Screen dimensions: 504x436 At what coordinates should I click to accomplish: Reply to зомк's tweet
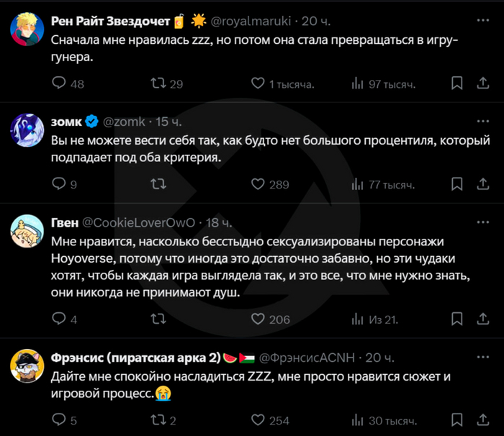[60, 185]
